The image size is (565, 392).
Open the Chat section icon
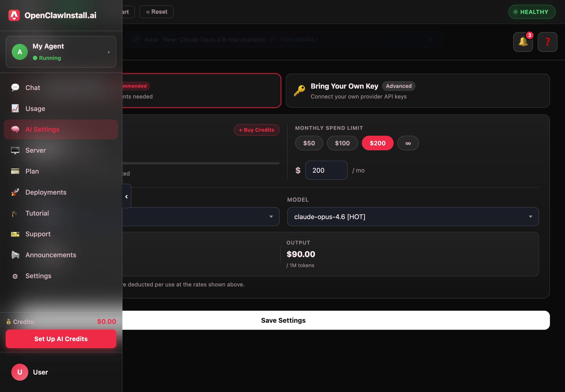(15, 88)
